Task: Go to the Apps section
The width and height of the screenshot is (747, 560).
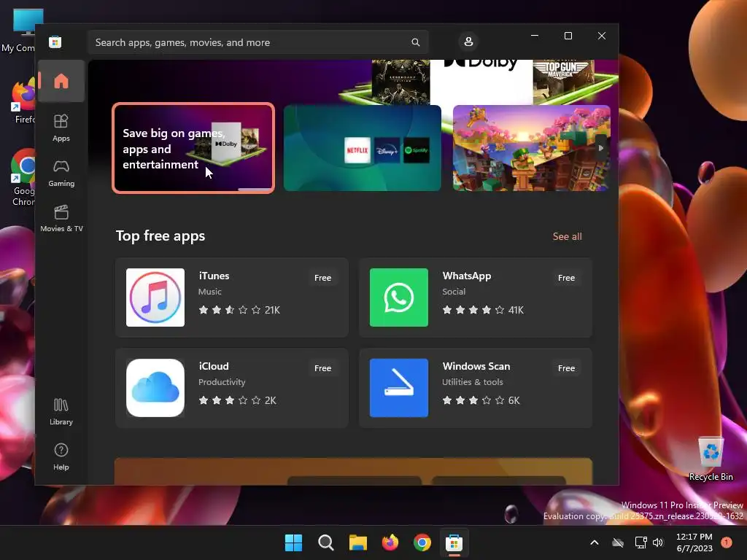Action: coord(61,128)
